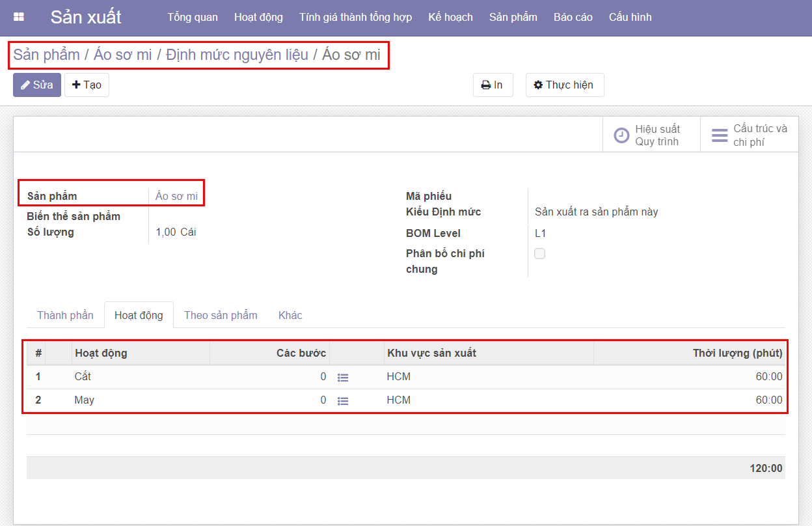Open the Báo cáo menu

click(x=573, y=18)
